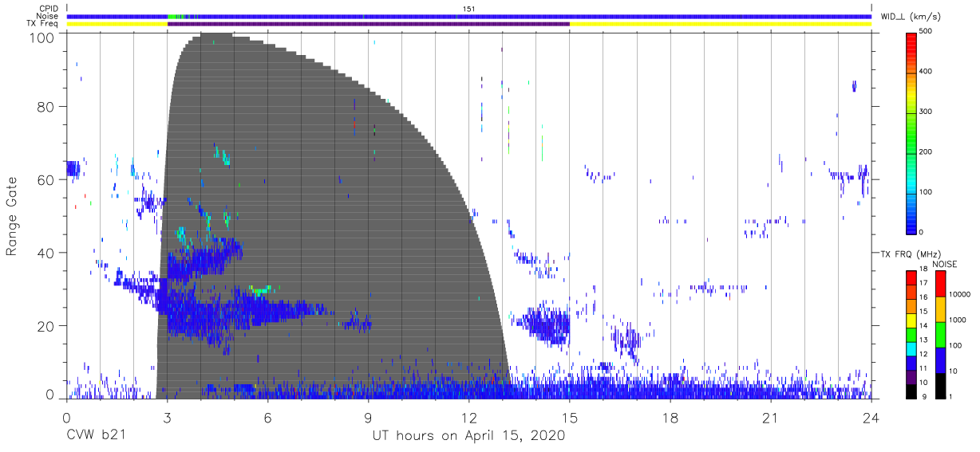Click the green segment of Noise strip
This screenshot has width=980, height=452.
pos(173,16)
